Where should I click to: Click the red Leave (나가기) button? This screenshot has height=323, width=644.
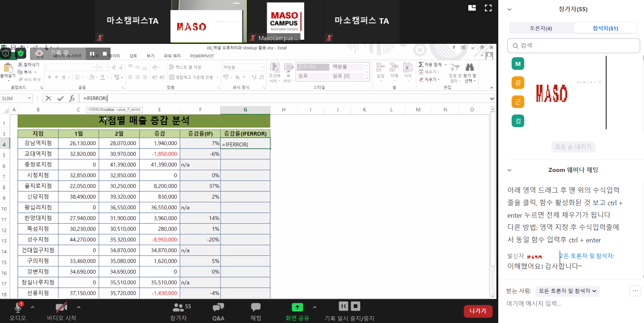478,311
